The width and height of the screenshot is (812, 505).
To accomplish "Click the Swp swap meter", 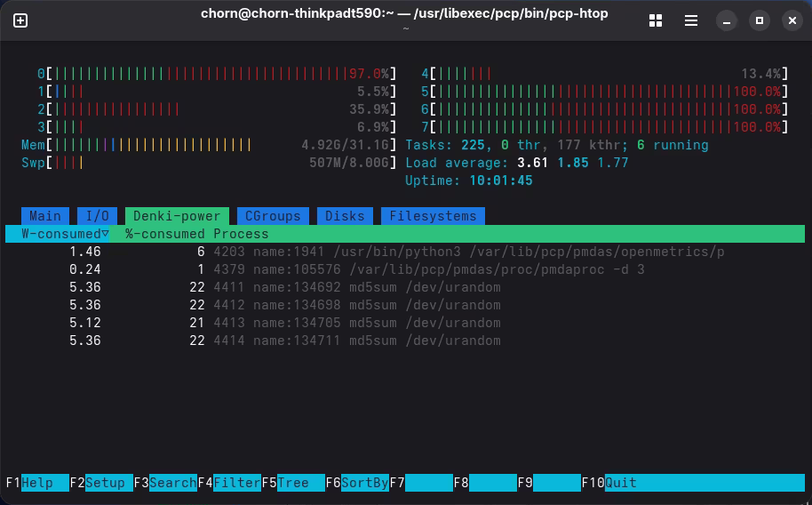I will 209,163.
